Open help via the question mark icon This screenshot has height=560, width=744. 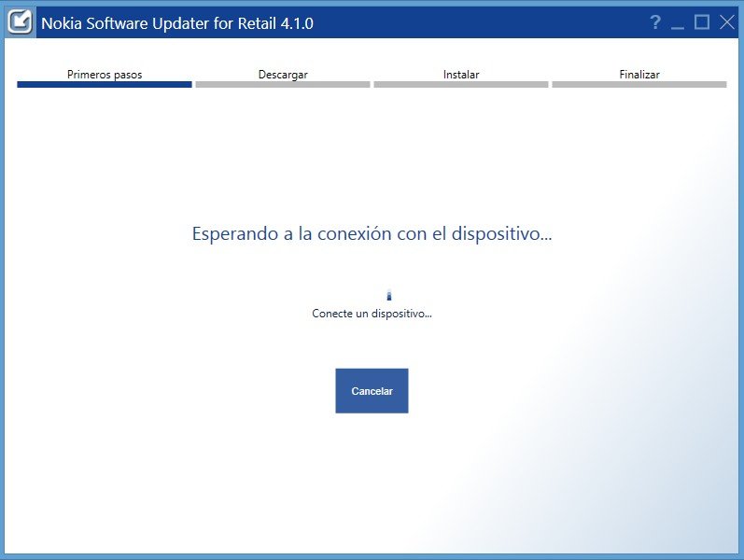655,21
